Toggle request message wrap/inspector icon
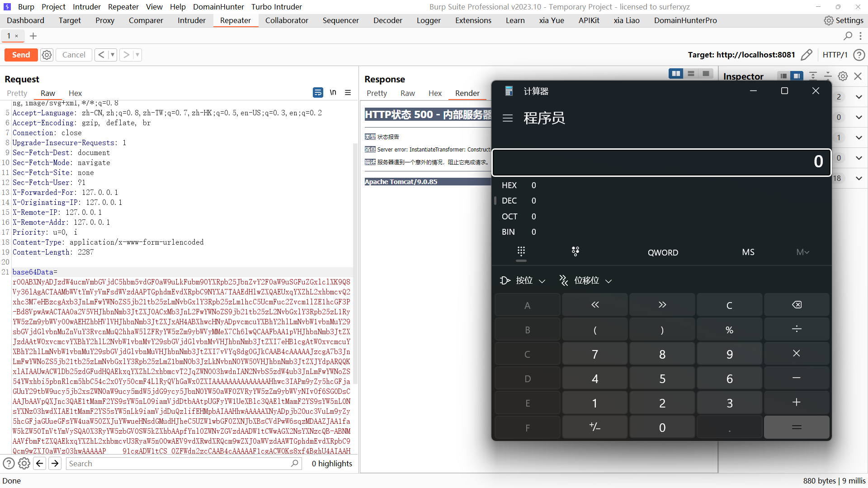 tap(318, 93)
